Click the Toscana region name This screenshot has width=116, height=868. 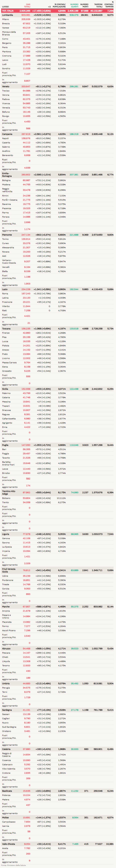7,328
